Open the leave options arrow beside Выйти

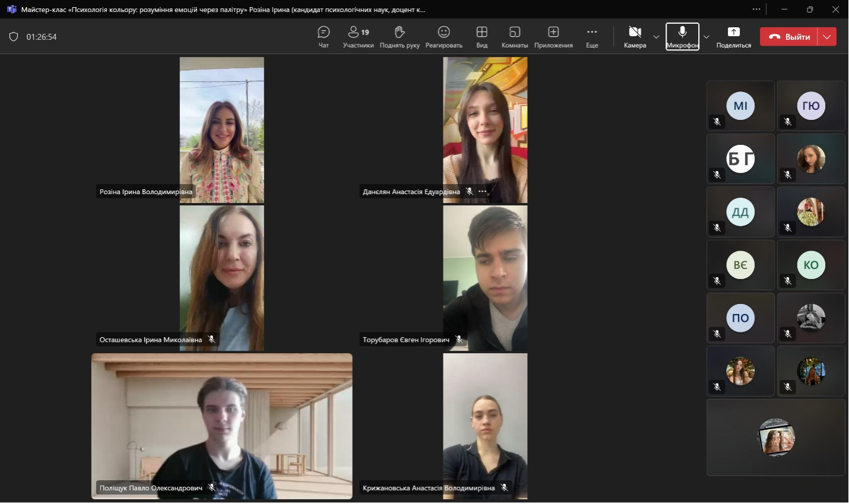tap(827, 37)
